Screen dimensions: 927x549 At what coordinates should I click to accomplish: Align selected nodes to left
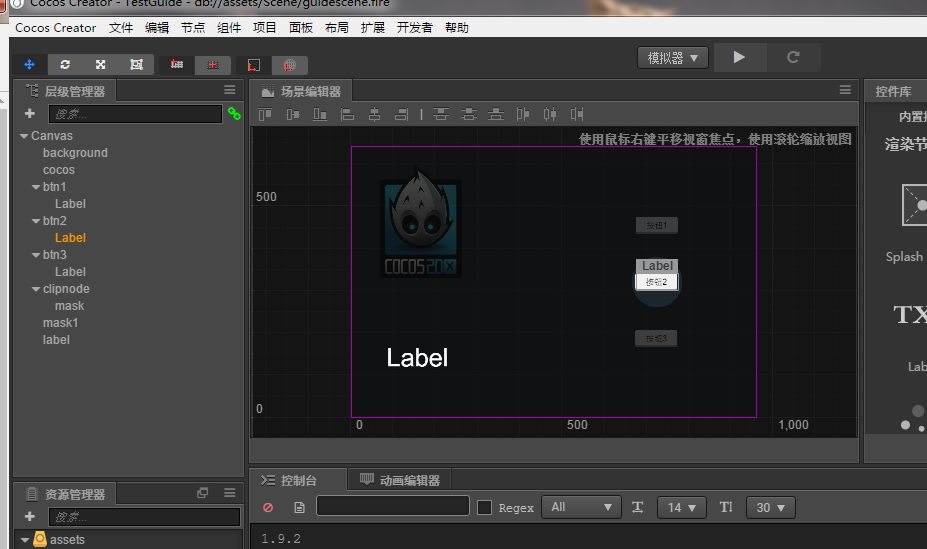(x=347, y=114)
